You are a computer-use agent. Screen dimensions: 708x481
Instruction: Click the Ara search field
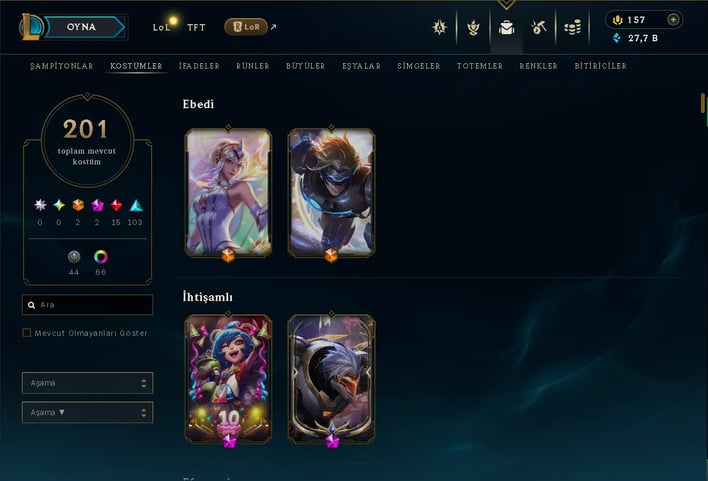click(x=88, y=305)
